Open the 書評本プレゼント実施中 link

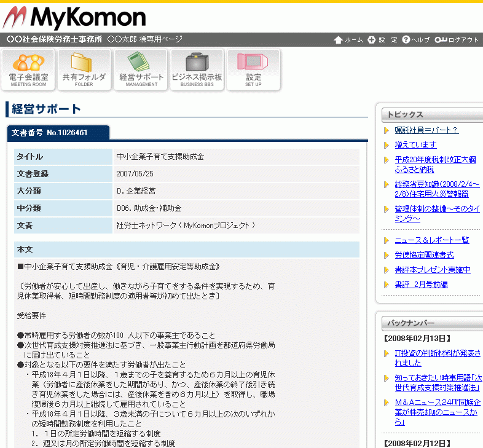tap(433, 270)
